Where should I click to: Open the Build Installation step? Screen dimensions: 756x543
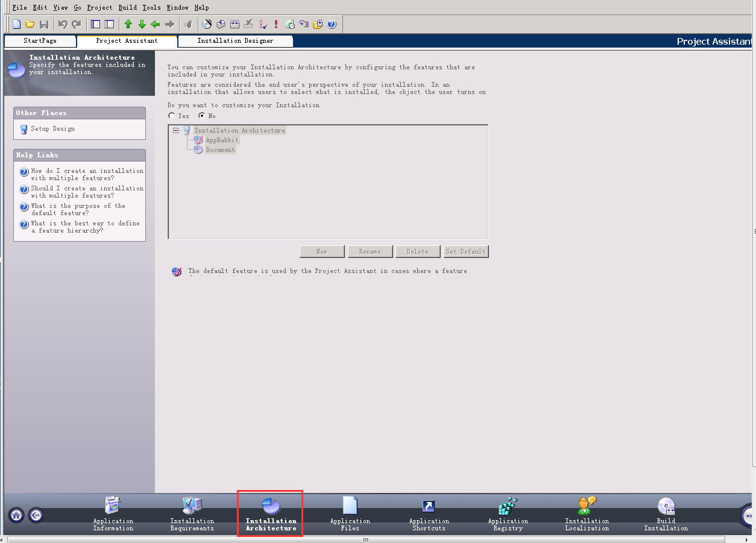pos(666,514)
